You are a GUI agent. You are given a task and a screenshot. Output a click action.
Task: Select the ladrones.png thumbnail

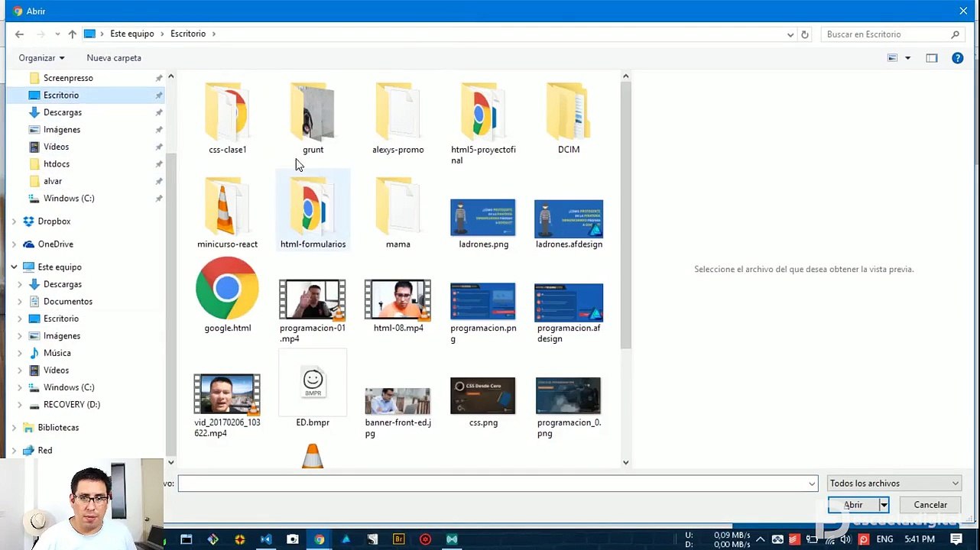[x=483, y=223]
